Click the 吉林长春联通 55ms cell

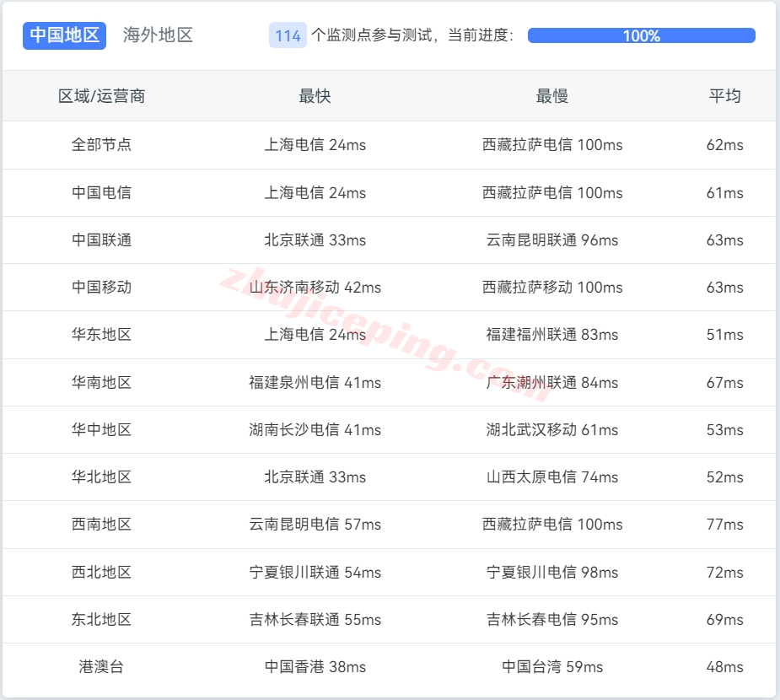(315, 619)
